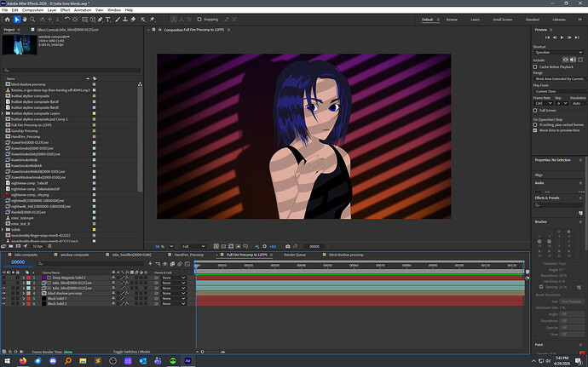Select the Clone Stamp tool
Viewport: 588px width, 367px height.
pos(125,20)
